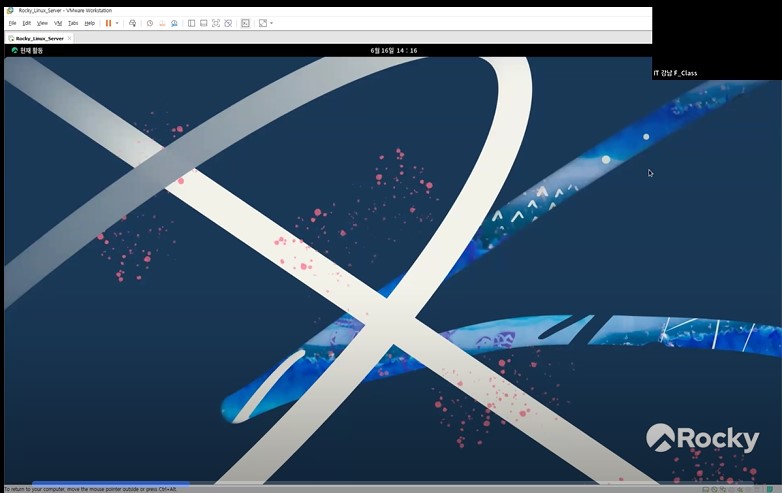Viewport: 782px width, 493px height.
Task: Toggle the thumbnail bar view icon
Action: coord(203,23)
